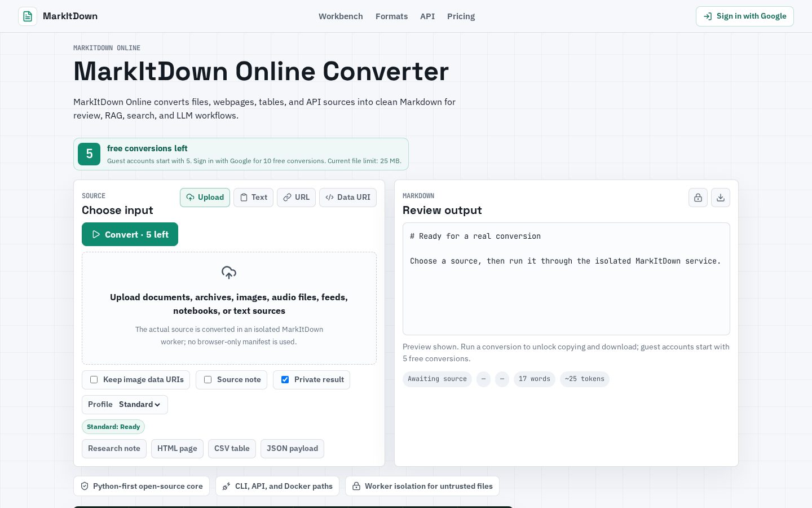Image resolution: width=812 pixels, height=508 pixels.
Task: Click the lock icon in Review output
Action: pyautogui.click(x=698, y=198)
